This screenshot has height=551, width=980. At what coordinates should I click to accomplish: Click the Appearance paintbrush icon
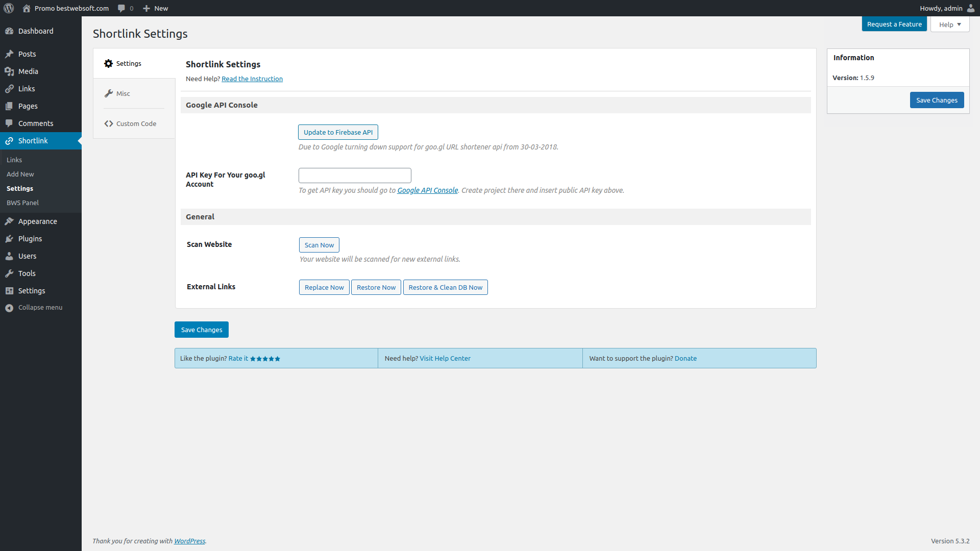pos(9,221)
